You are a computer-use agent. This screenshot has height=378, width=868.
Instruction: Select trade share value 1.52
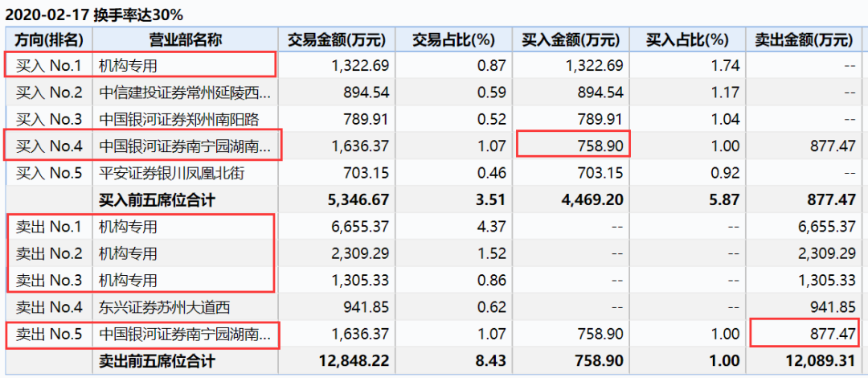pos(492,254)
